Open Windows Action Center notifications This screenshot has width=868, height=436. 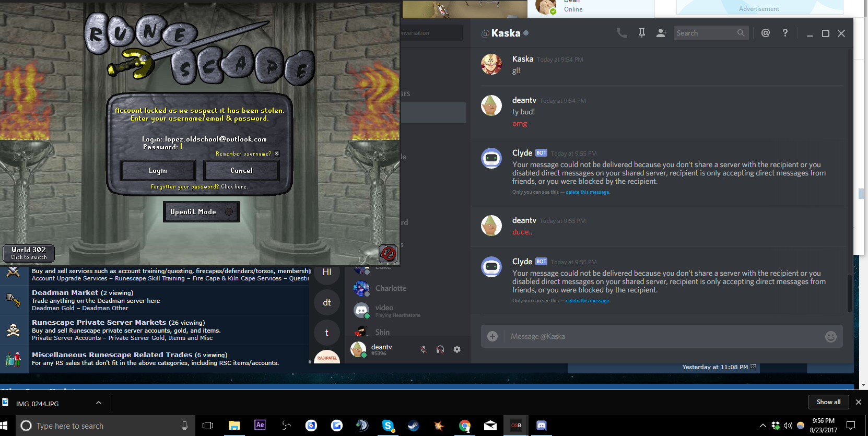coord(851,426)
